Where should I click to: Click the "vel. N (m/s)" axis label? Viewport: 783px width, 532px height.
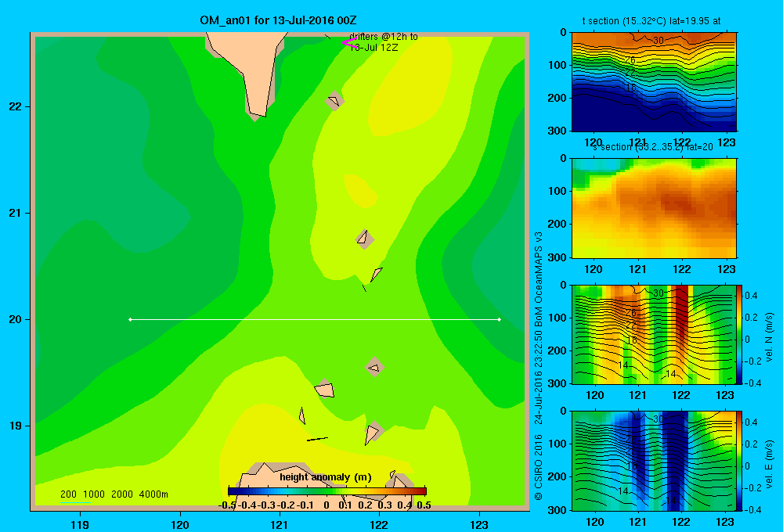[770, 337]
